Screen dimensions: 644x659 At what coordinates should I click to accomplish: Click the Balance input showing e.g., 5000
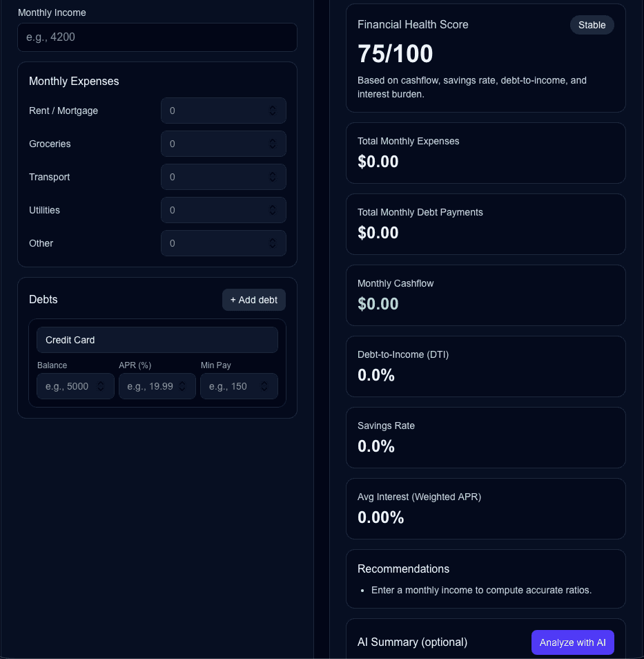pos(69,386)
